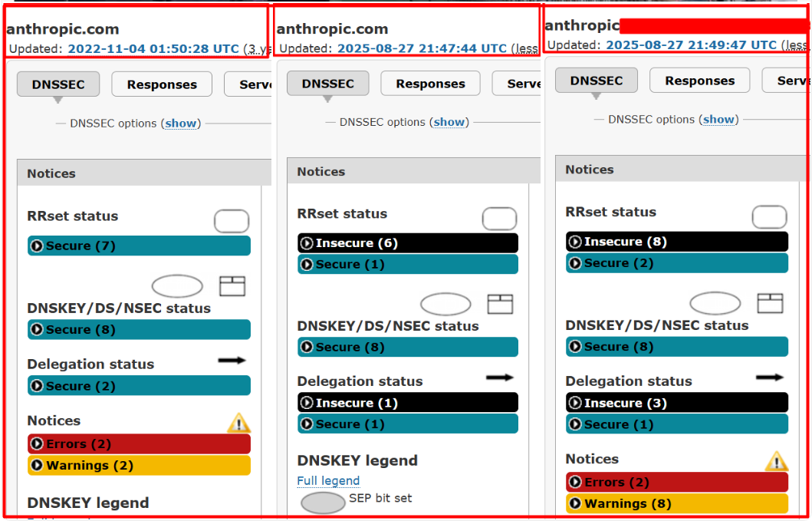Open the Full legend link under DNSKEY legend
This screenshot has width=812, height=521.
[x=328, y=481]
